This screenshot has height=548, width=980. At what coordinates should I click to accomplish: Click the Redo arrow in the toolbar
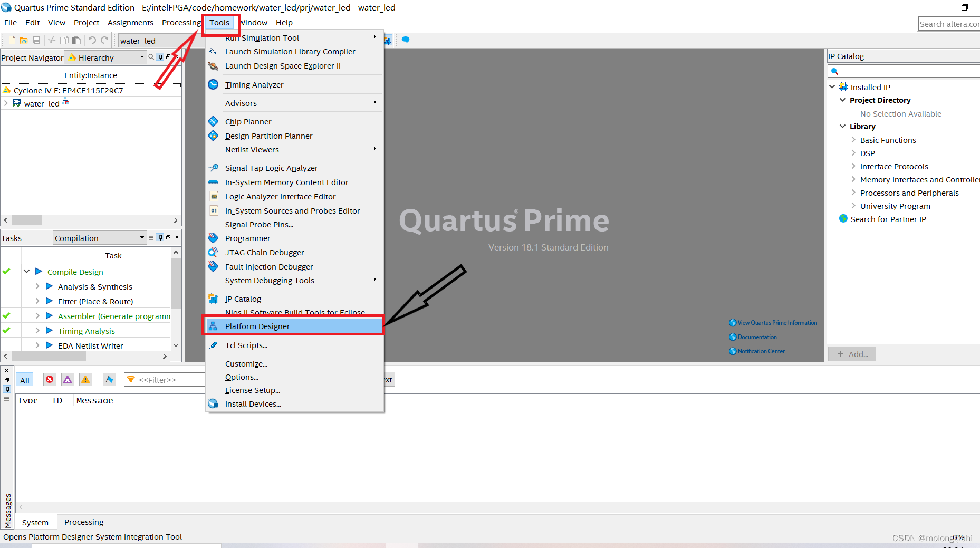pos(104,40)
